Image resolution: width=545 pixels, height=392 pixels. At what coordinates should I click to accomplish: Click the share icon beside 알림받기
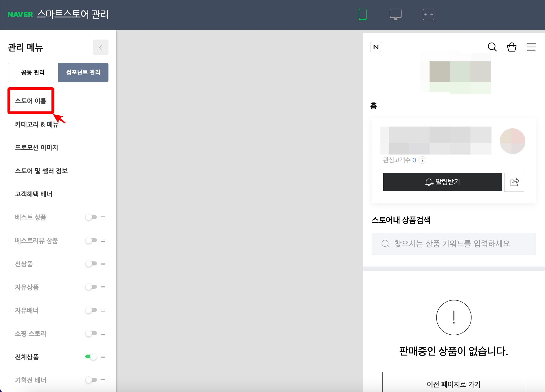(x=514, y=182)
